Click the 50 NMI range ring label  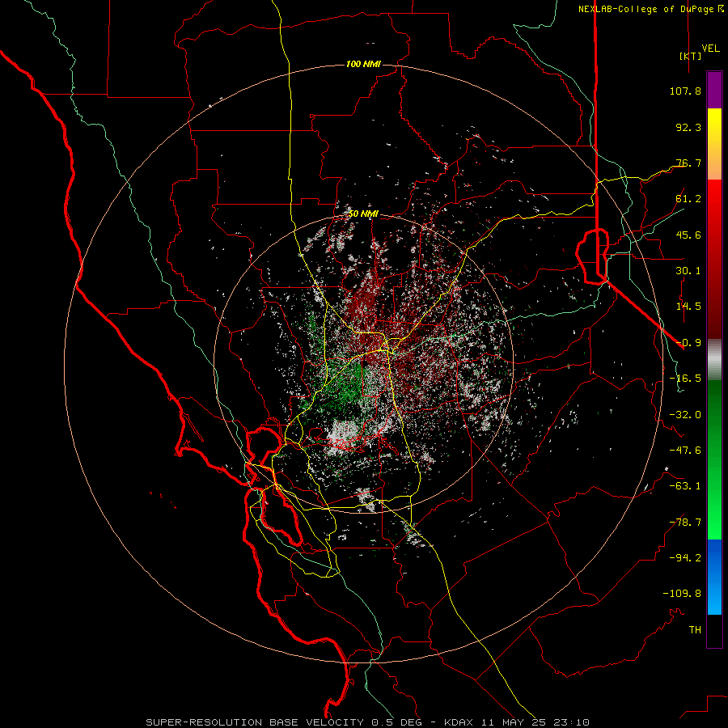(x=363, y=214)
